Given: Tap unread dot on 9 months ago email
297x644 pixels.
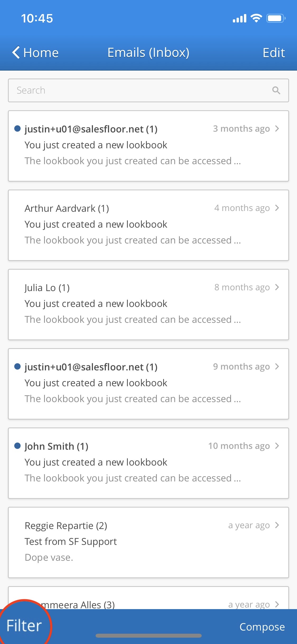Looking at the screenshot, I should tap(17, 367).
